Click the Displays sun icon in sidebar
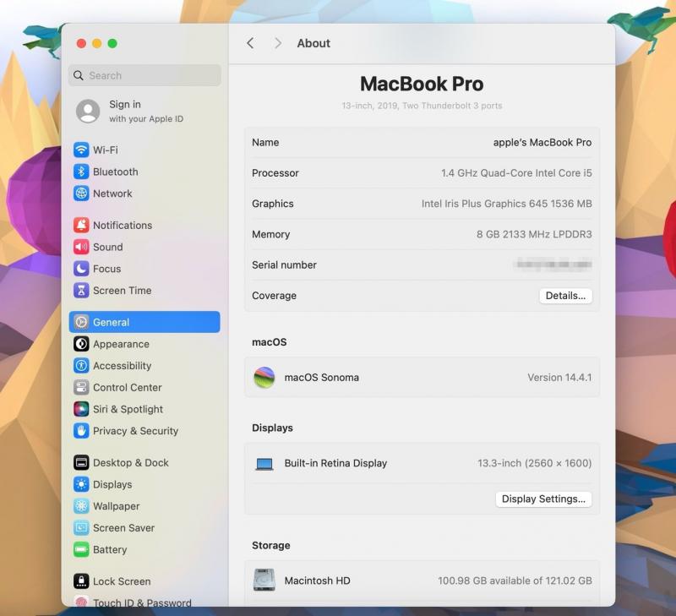 tap(81, 484)
